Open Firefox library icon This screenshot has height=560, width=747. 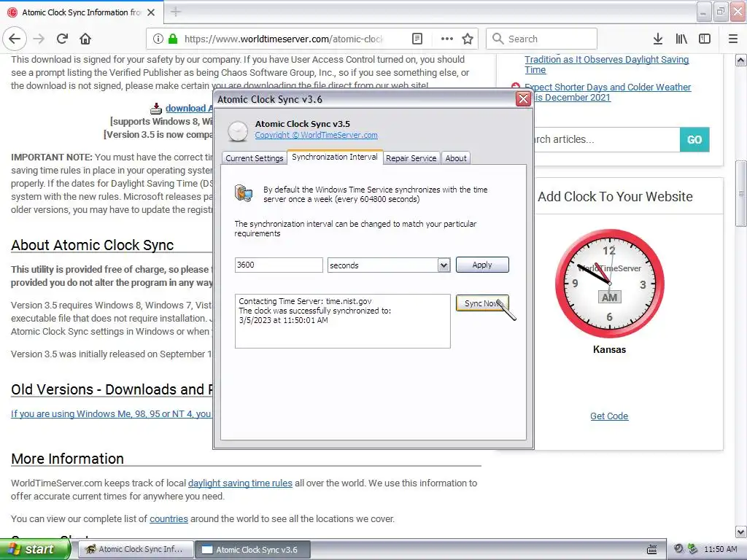tap(681, 39)
